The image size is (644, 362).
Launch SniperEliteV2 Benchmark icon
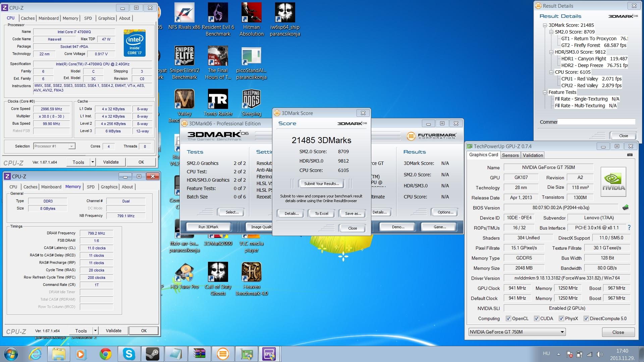[184, 63]
